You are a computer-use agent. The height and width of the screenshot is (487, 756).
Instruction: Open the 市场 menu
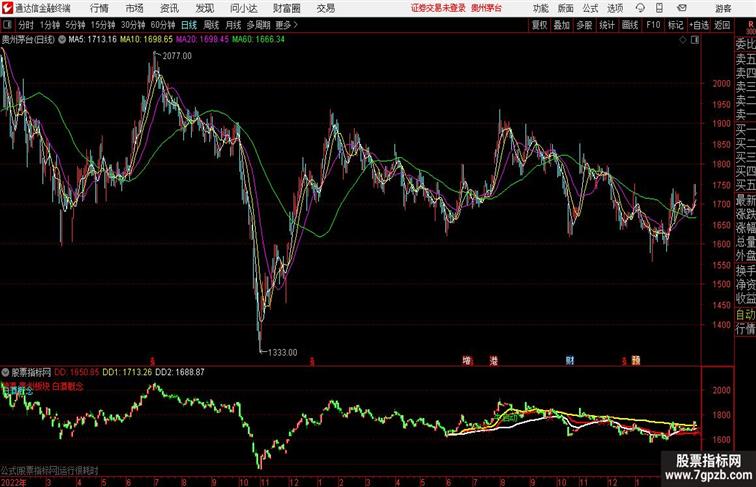click(x=135, y=8)
